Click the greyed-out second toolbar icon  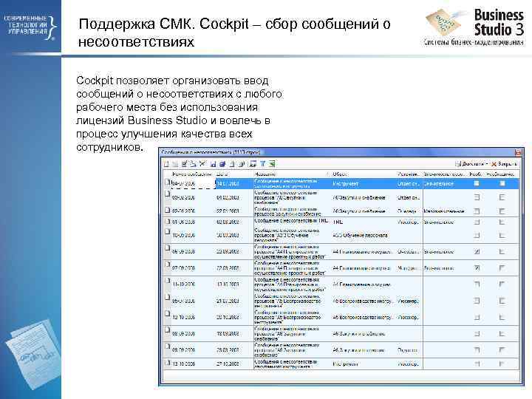coord(175,164)
